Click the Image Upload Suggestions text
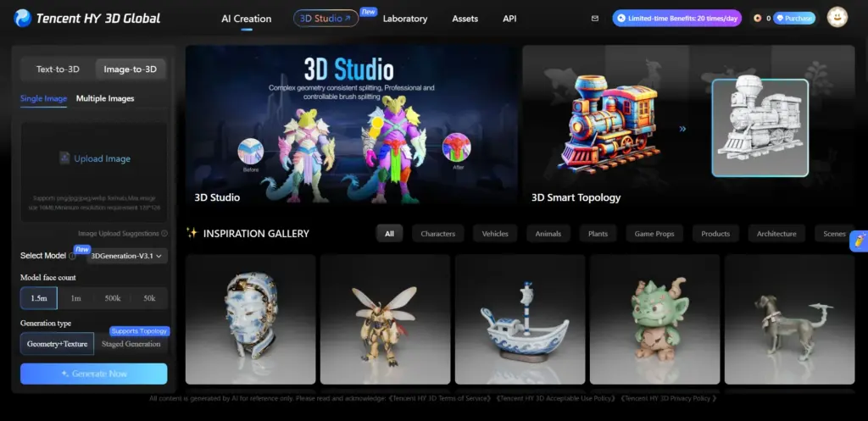 [119, 234]
